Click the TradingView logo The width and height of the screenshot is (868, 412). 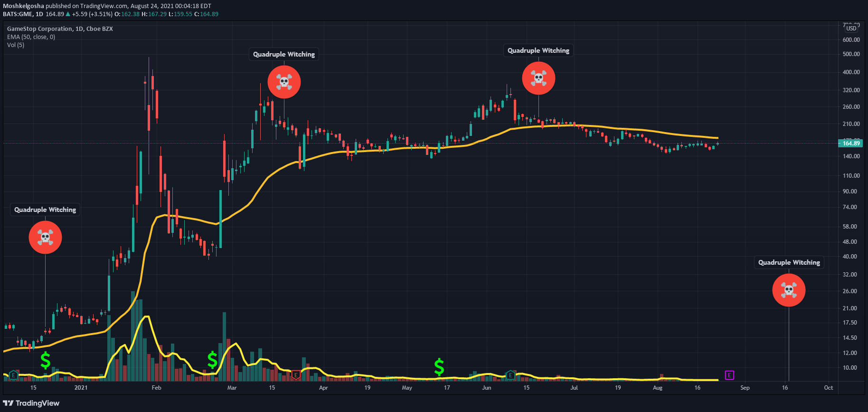click(31, 403)
